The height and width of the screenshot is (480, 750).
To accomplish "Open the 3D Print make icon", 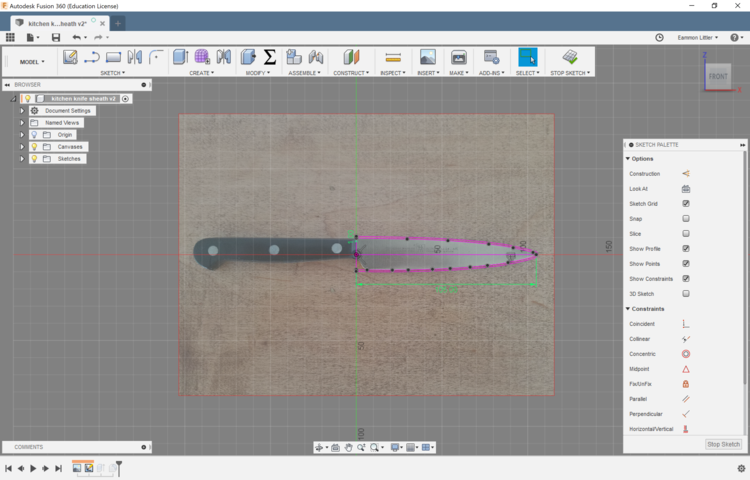I will click(x=459, y=57).
